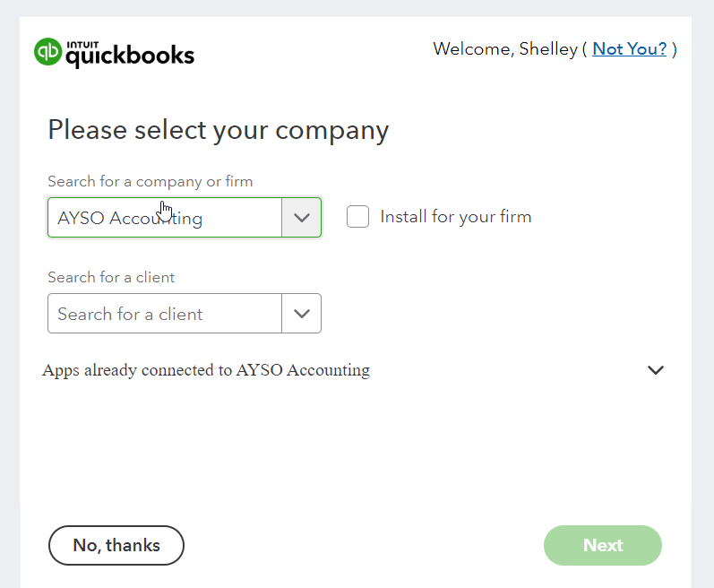Click the quickbooks wordmark text

coord(130,56)
